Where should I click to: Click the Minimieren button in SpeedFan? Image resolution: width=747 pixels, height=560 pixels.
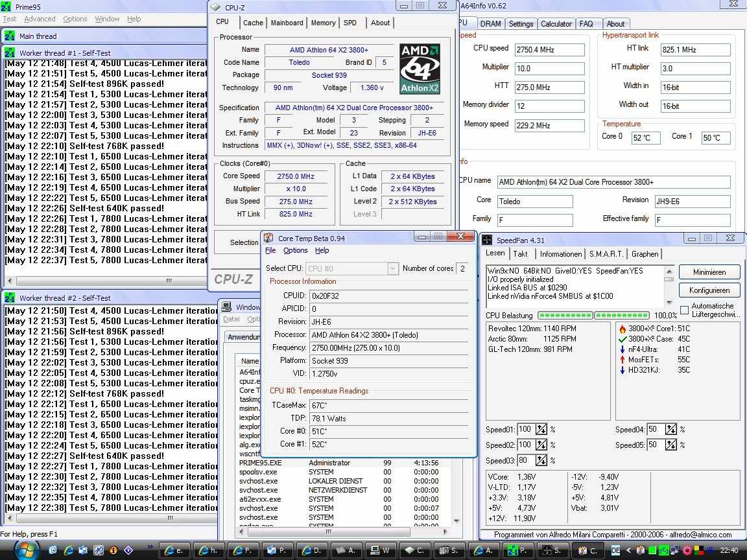(x=709, y=272)
